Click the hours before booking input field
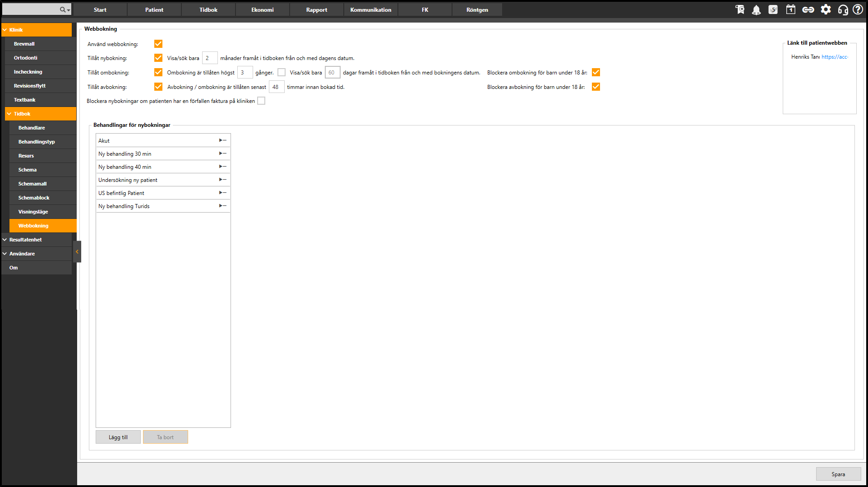868x487 pixels. (x=277, y=87)
